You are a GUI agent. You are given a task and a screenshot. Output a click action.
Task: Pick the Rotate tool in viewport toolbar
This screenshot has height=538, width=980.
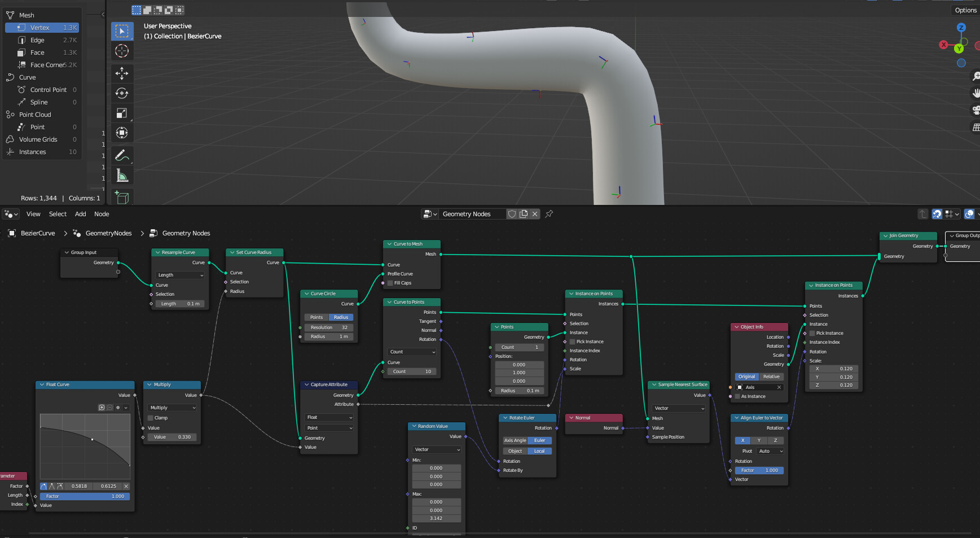(x=122, y=93)
